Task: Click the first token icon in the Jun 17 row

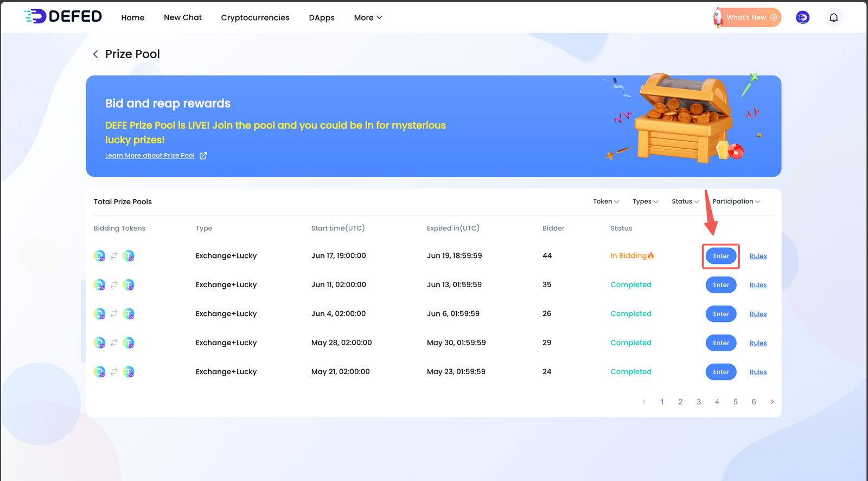Action: pos(99,256)
